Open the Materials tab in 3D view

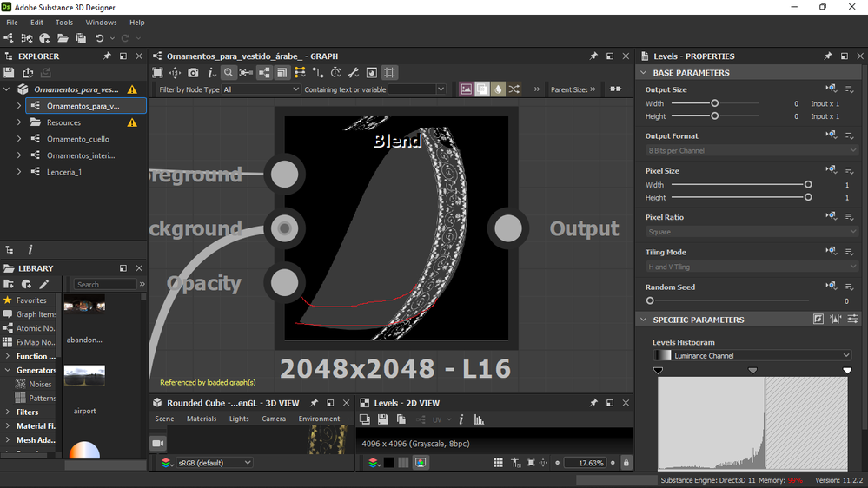[202, 419]
